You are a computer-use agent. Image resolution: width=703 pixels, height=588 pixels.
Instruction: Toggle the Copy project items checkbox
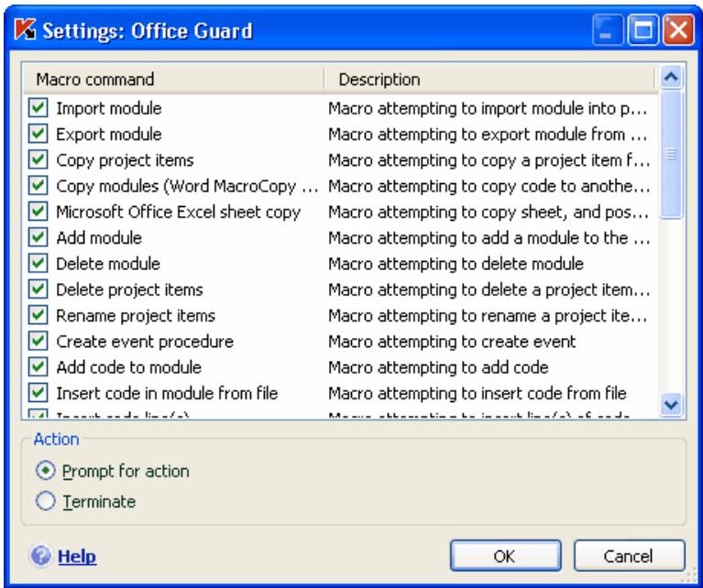click(x=38, y=160)
